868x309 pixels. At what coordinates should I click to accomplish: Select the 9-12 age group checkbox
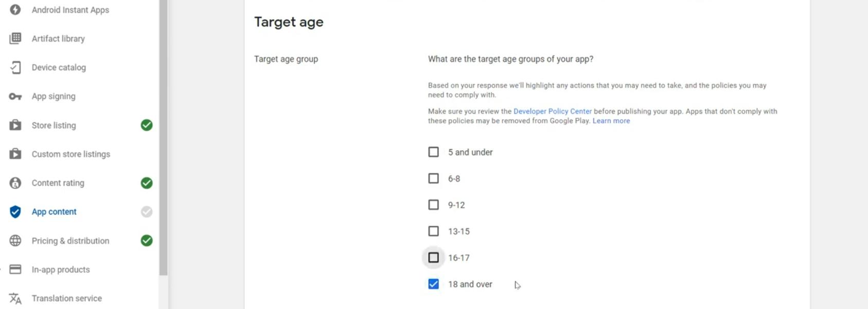[434, 205]
